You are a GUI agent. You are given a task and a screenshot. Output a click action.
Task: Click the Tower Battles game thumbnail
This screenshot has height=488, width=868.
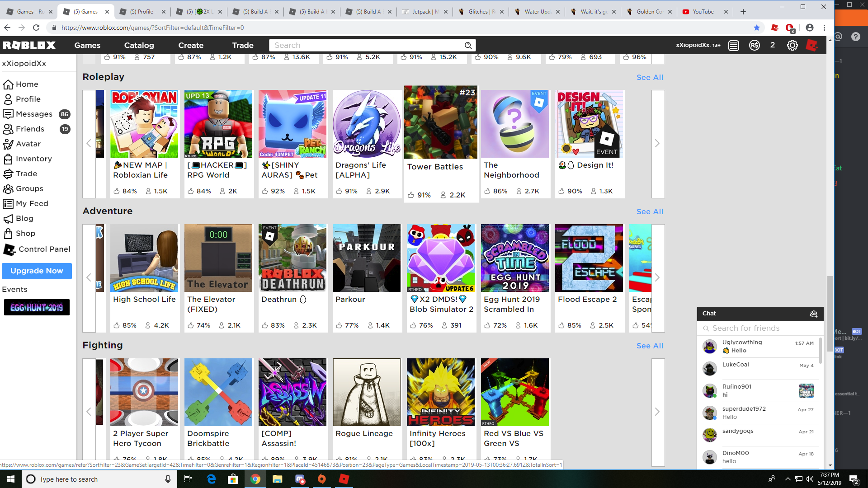pyautogui.click(x=440, y=123)
